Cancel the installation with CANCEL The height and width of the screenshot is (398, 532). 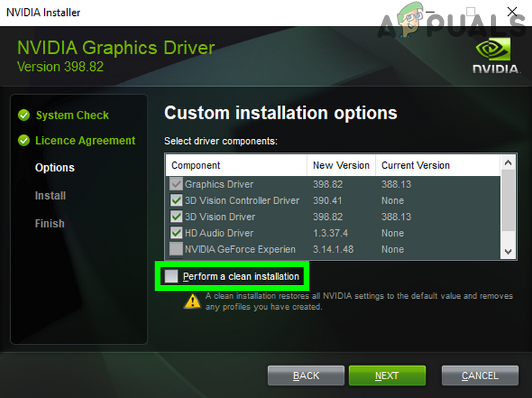[x=480, y=376]
